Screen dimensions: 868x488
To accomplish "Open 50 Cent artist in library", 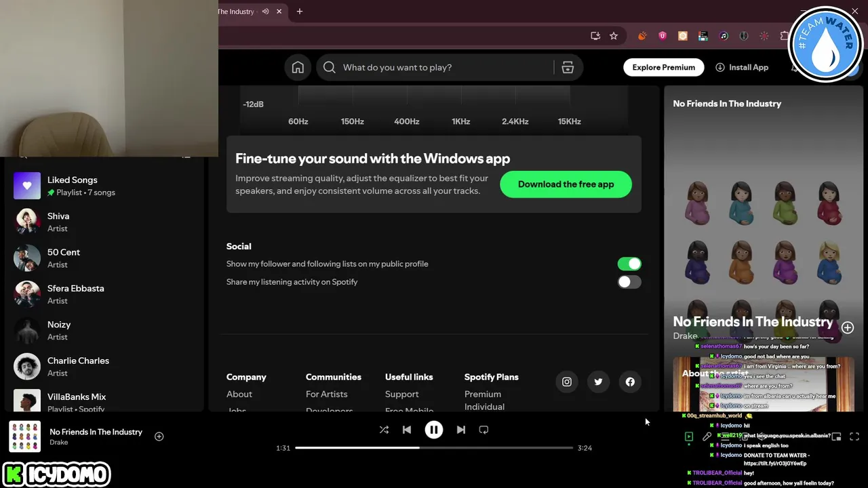I will tap(103, 258).
